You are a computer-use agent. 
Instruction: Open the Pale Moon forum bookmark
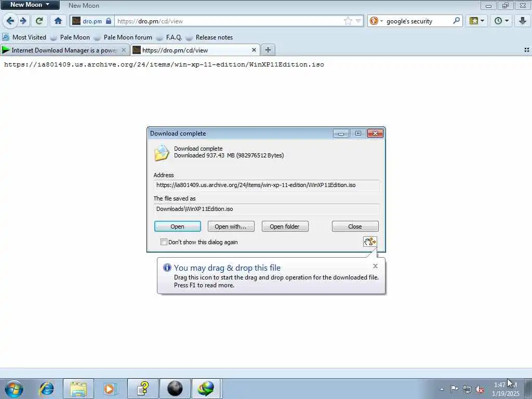[123, 37]
